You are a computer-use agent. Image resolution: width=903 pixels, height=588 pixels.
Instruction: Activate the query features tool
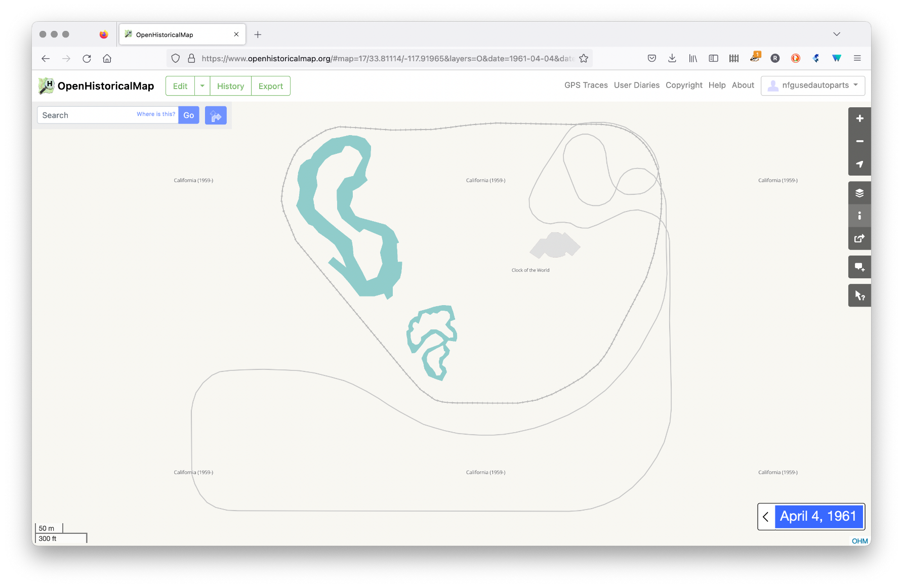(859, 296)
